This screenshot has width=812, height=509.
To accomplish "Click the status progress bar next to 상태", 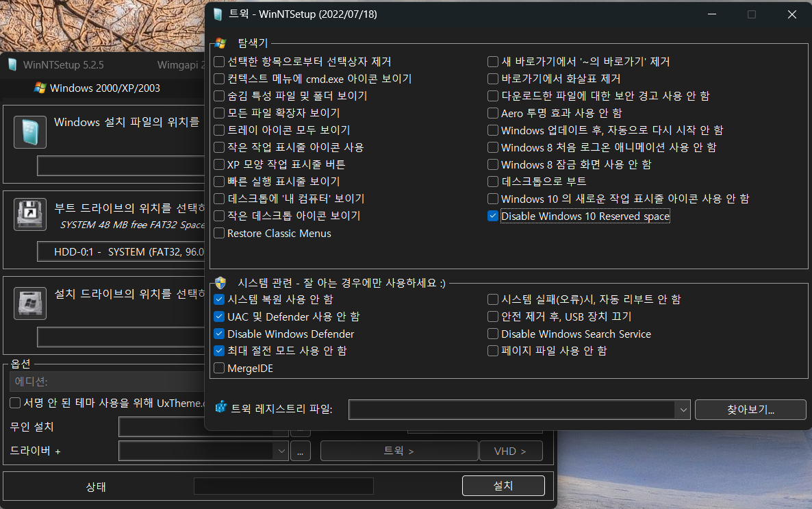I will coord(283,486).
